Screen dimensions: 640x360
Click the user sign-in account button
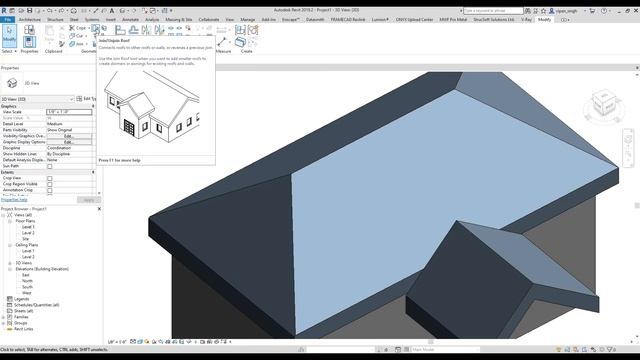(563, 11)
